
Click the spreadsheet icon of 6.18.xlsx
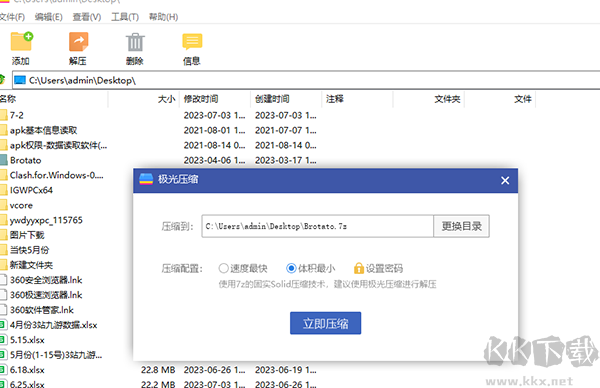pyautogui.click(x=3, y=370)
